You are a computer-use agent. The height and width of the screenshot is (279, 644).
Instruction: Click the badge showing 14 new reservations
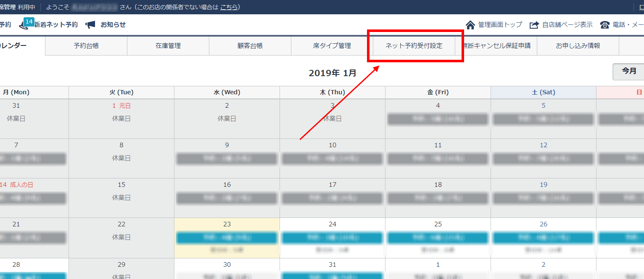tap(29, 21)
